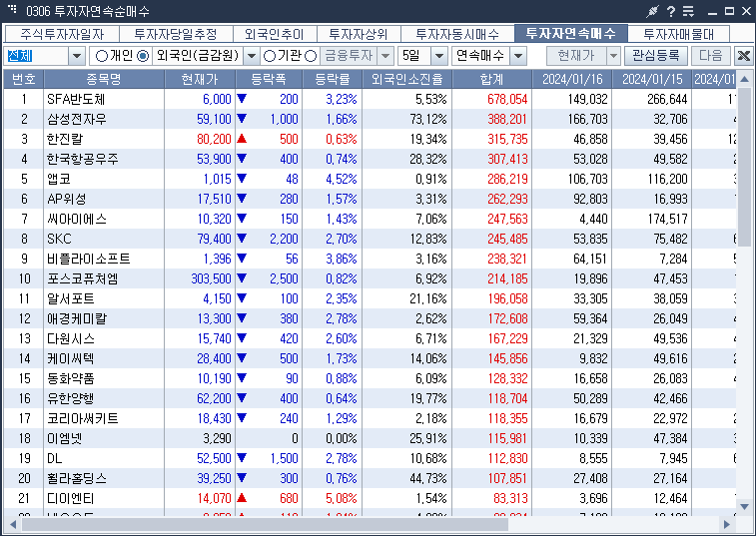Image resolution: width=756 pixels, height=536 pixels.
Task: Switch to 투자자상위 tab
Action: [359, 34]
